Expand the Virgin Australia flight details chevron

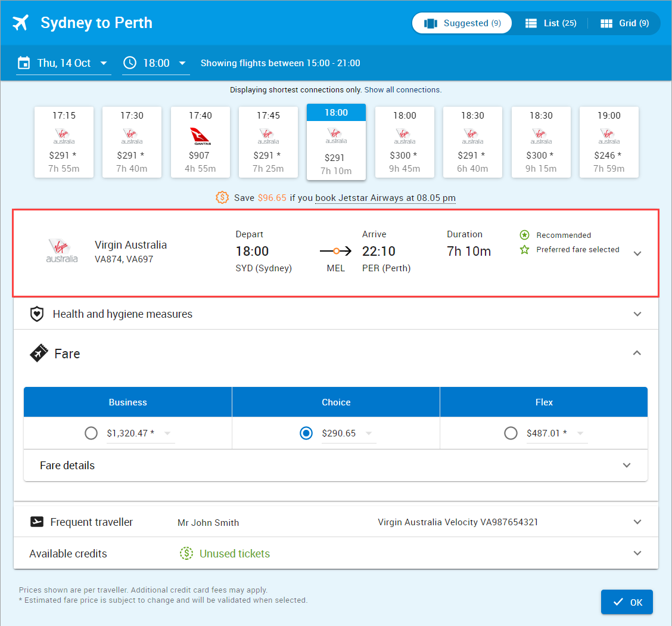[x=637, y=253]
